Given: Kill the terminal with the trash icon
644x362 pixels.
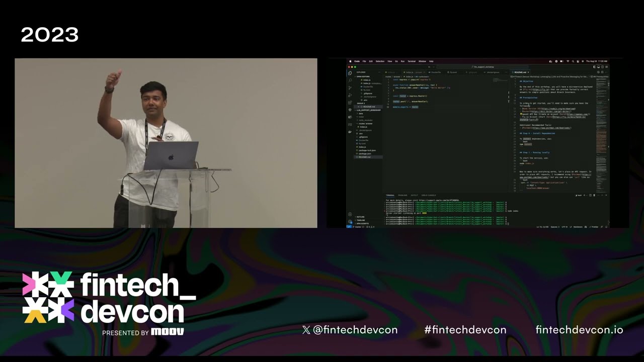Looking at the screenshot, I should pyautogui.click(x=594, y=195).
